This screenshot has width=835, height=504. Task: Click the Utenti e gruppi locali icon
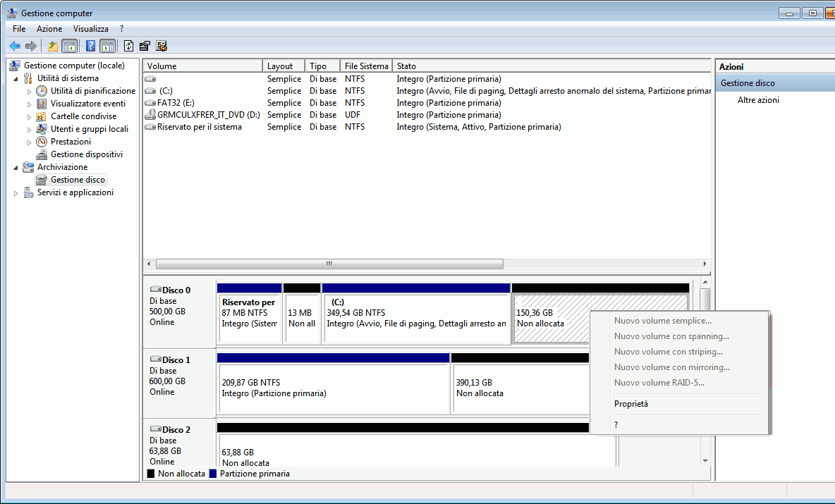pyautogui.click(x=42, y=129)
